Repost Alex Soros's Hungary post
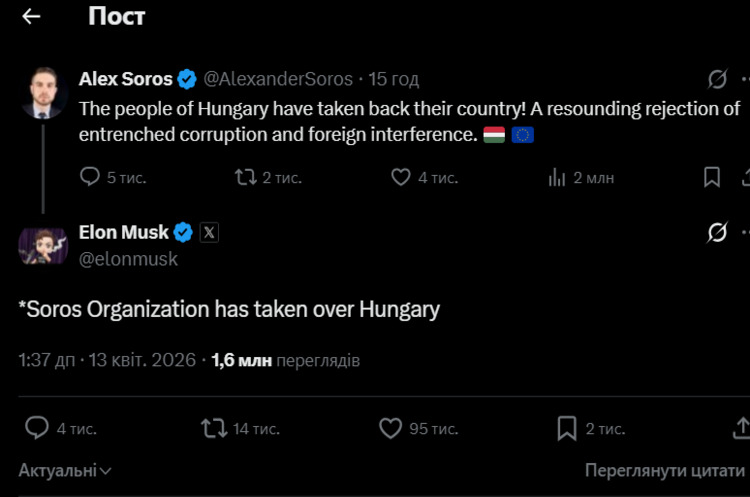750x497 pixels. coord(246,177)
